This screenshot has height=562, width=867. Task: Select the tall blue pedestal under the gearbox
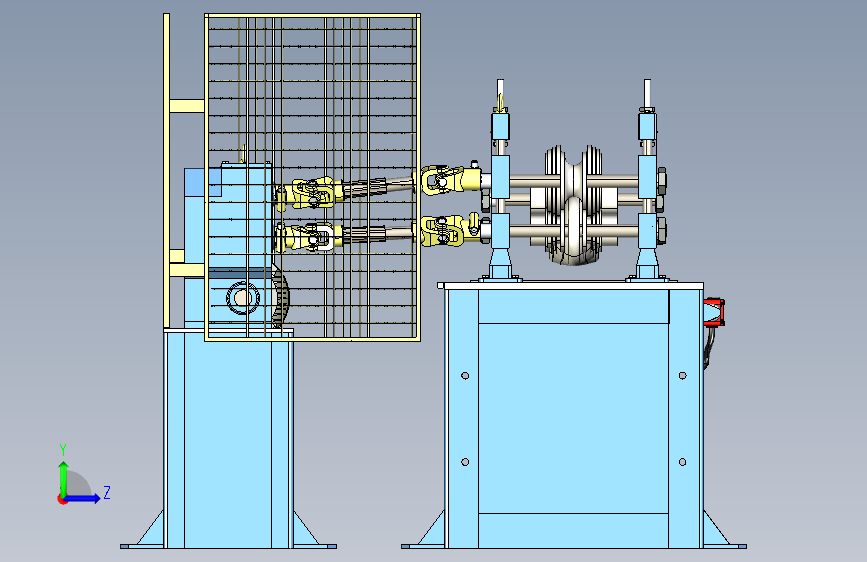[228, 438]
